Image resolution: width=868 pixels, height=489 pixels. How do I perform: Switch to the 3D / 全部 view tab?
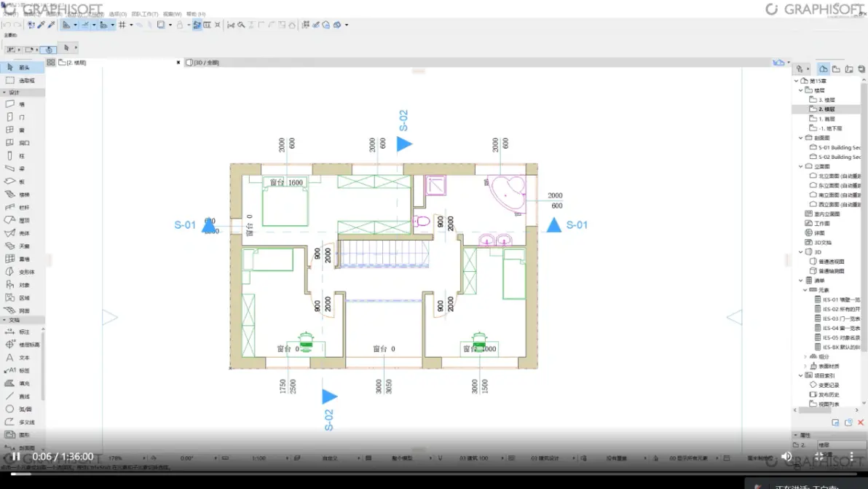point(205,63)
